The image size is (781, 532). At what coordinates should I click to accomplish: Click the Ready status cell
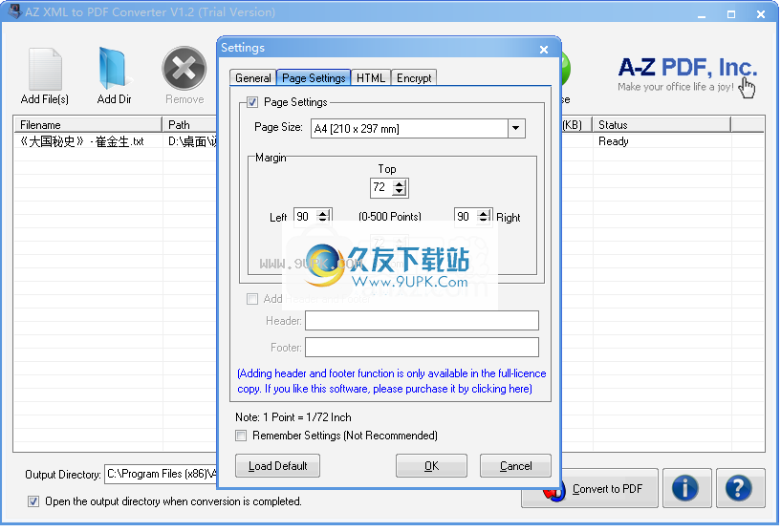tap(614, 141)
